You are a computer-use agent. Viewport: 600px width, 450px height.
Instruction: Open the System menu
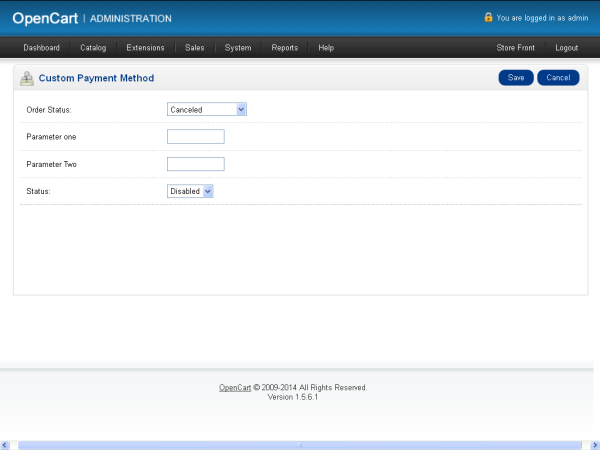click(238, 48)
